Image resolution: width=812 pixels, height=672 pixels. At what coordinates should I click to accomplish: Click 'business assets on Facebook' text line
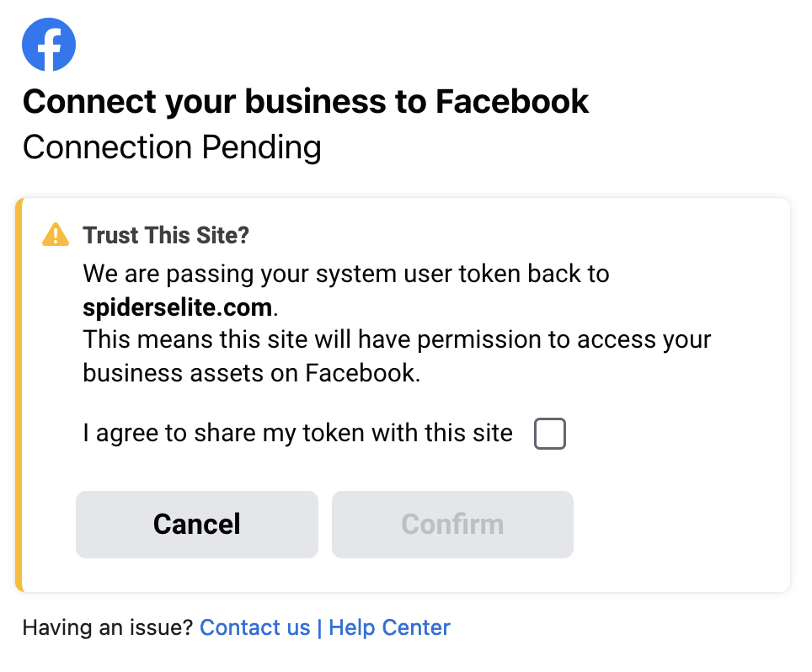[x=252, y=373]
